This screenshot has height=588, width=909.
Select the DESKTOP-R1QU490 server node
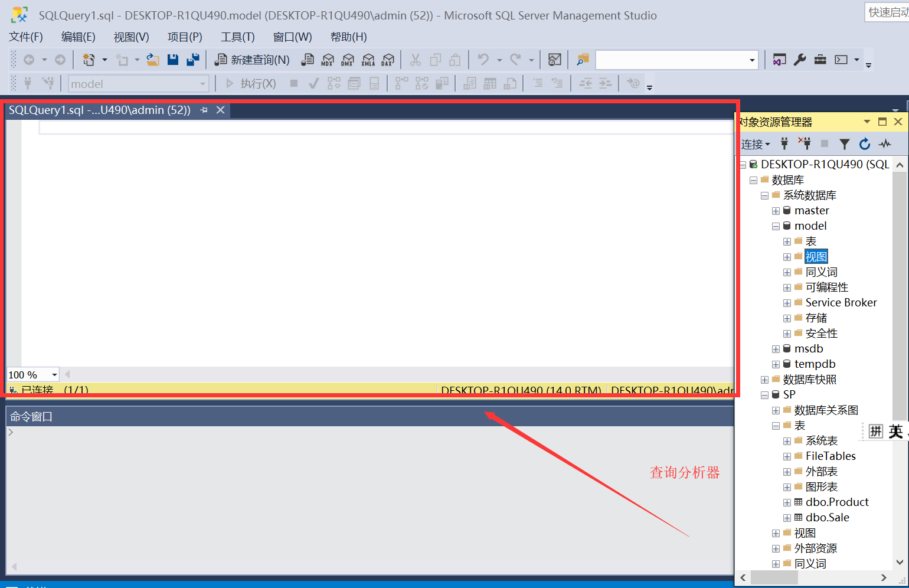click(825, 164)
